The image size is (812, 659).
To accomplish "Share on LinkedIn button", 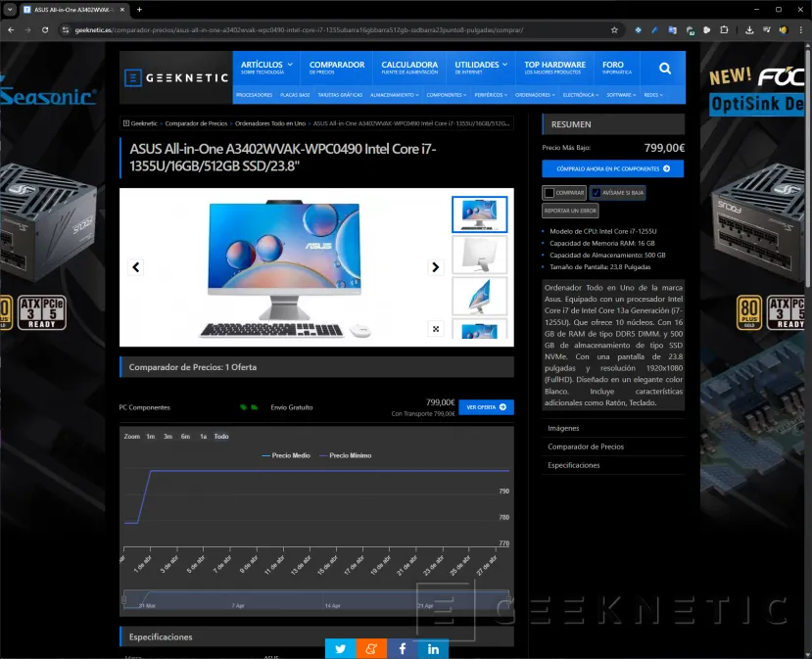I will click(x=433, y=648).
